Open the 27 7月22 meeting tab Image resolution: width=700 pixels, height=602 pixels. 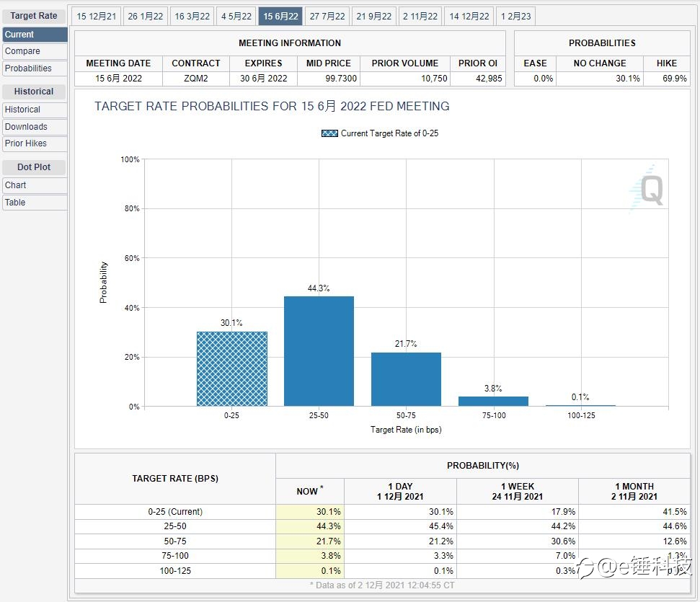(327, 17)
